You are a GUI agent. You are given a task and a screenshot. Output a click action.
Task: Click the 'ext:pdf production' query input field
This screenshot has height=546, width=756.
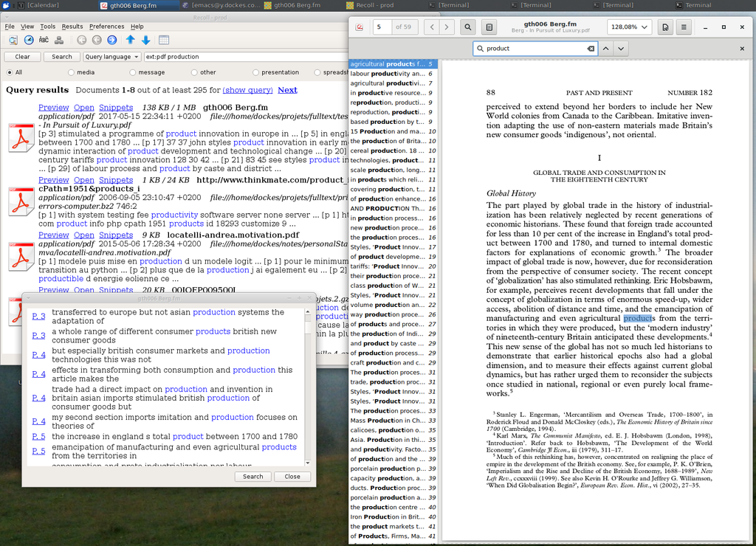pyautogui.click(x=246, y=57)
